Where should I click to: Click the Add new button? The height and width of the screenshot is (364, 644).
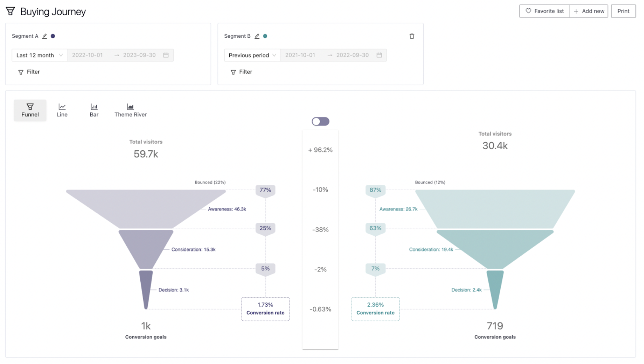coord(588,11)
